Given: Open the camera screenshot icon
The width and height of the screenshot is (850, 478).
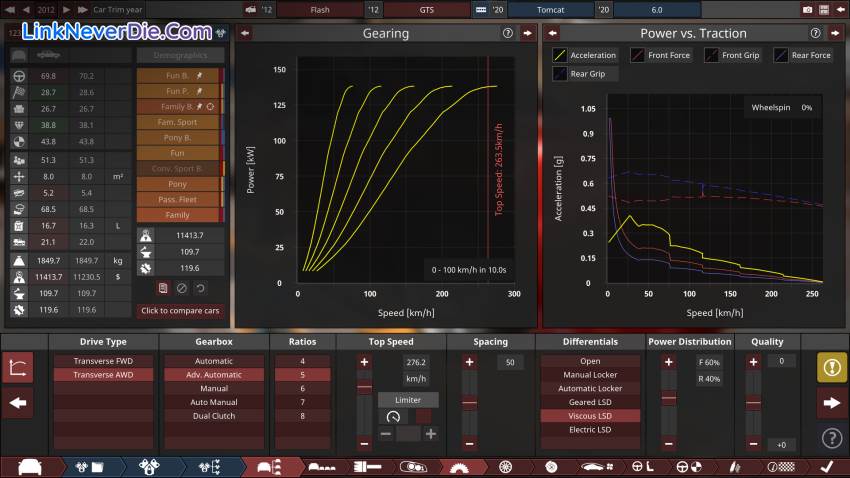Looking at the screenshot, I should [x=807, y=9].
